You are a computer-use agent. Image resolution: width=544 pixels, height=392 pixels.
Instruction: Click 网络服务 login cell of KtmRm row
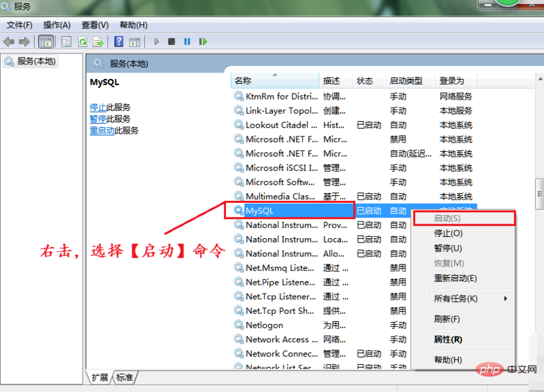point(455,96)
